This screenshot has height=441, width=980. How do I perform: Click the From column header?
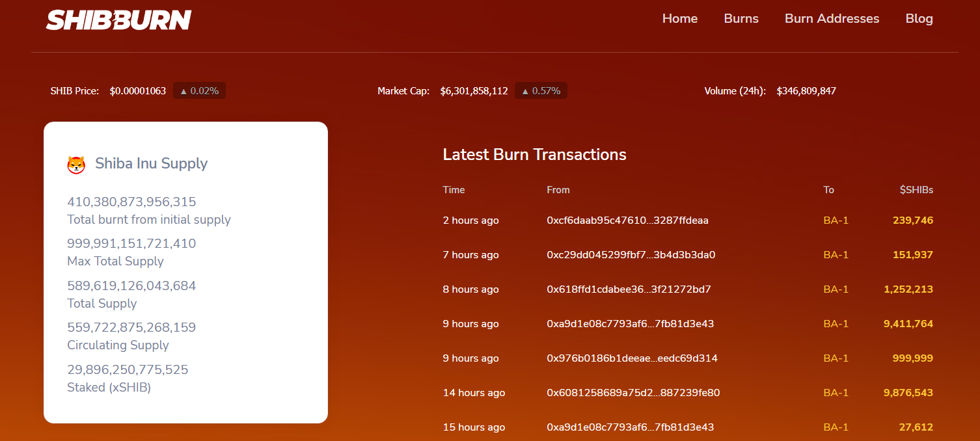558,190
